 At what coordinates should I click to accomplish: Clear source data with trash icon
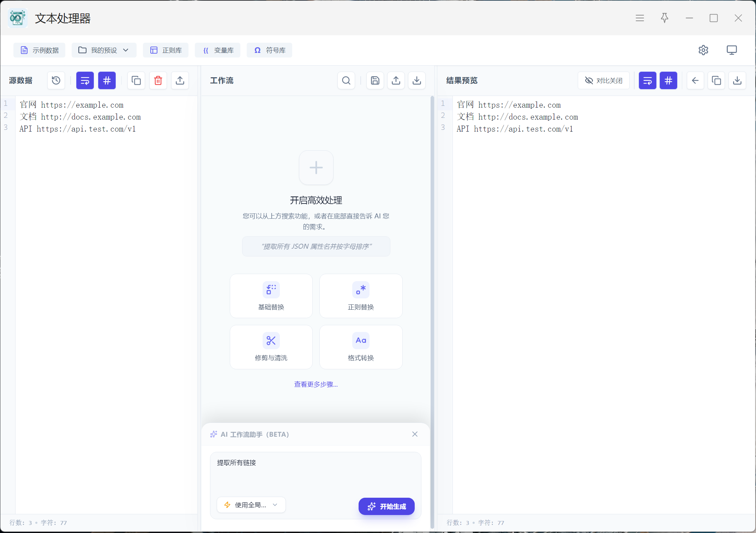(158, 80)
